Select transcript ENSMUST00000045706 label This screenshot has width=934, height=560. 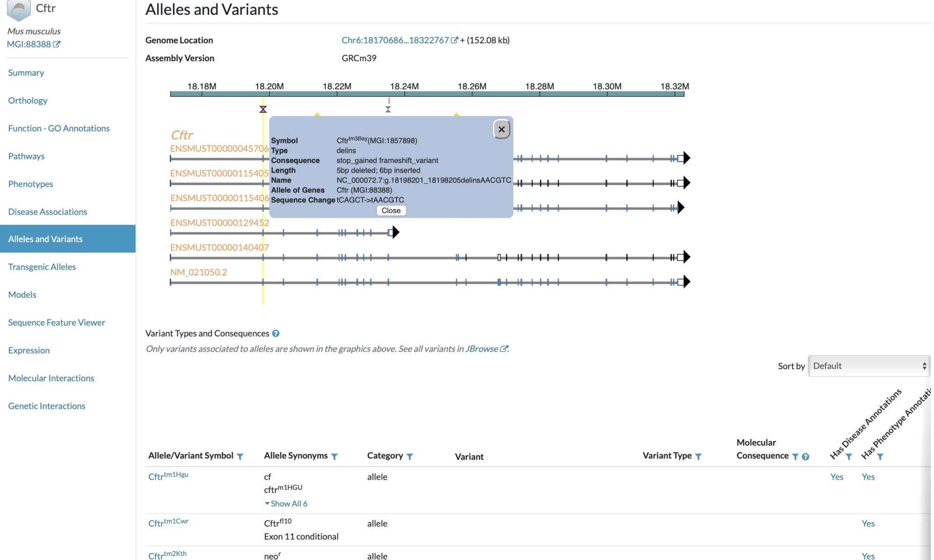coord(219,148)
